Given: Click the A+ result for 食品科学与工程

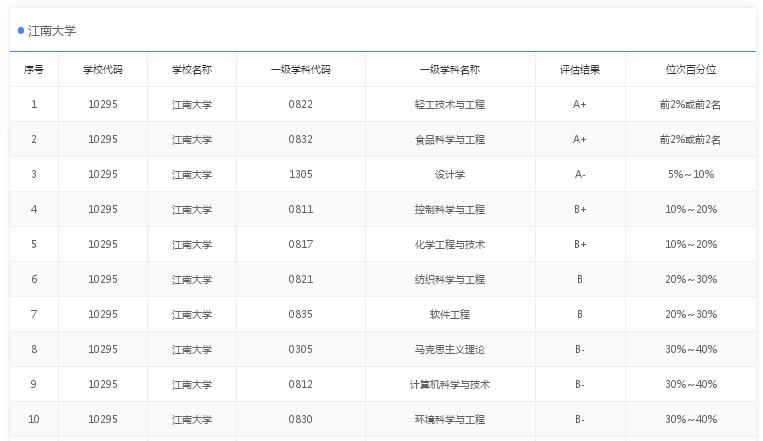Looking at the screenshot, I should pos(580,139).
